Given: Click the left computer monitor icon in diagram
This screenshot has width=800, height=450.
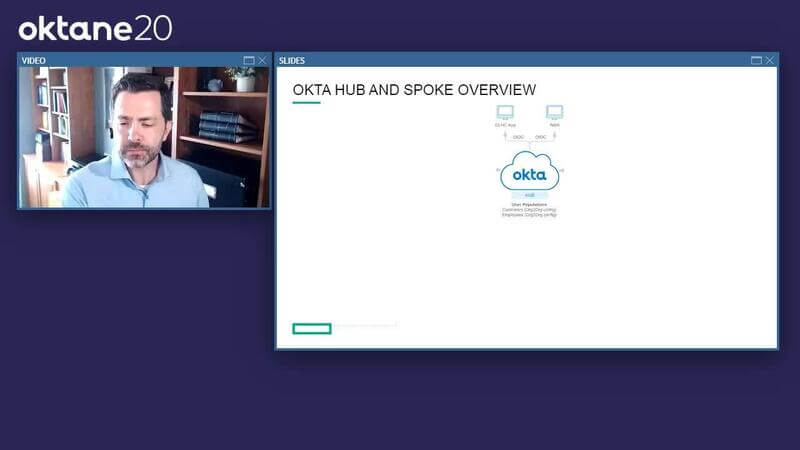Looking at the screenshot, I should pyautogui.click(x=505, y=113).
